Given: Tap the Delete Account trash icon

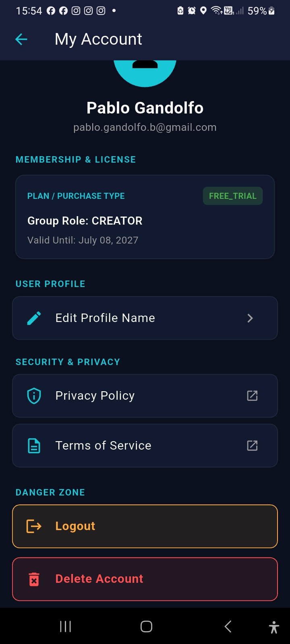Looking at the screenshot, I should [34, 579].
